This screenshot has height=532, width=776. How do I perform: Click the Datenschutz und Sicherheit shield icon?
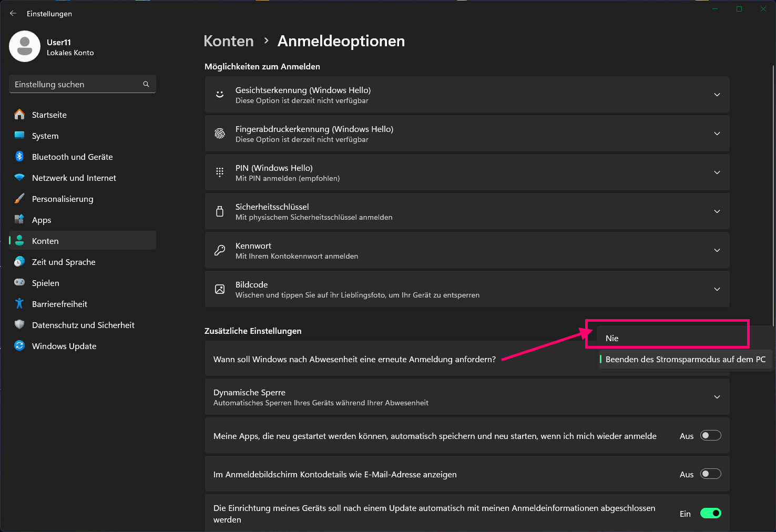(19, 324)
